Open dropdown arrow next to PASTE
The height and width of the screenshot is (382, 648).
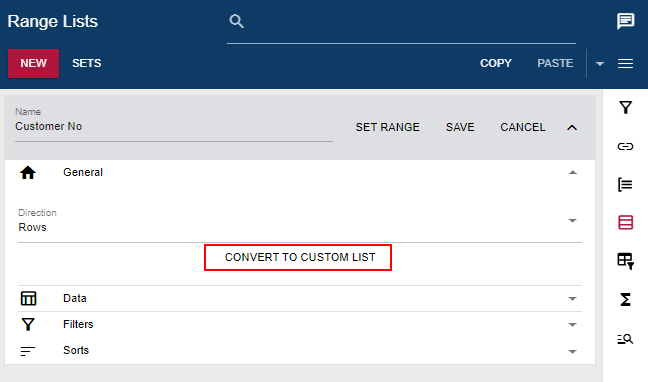coord(600,64)
